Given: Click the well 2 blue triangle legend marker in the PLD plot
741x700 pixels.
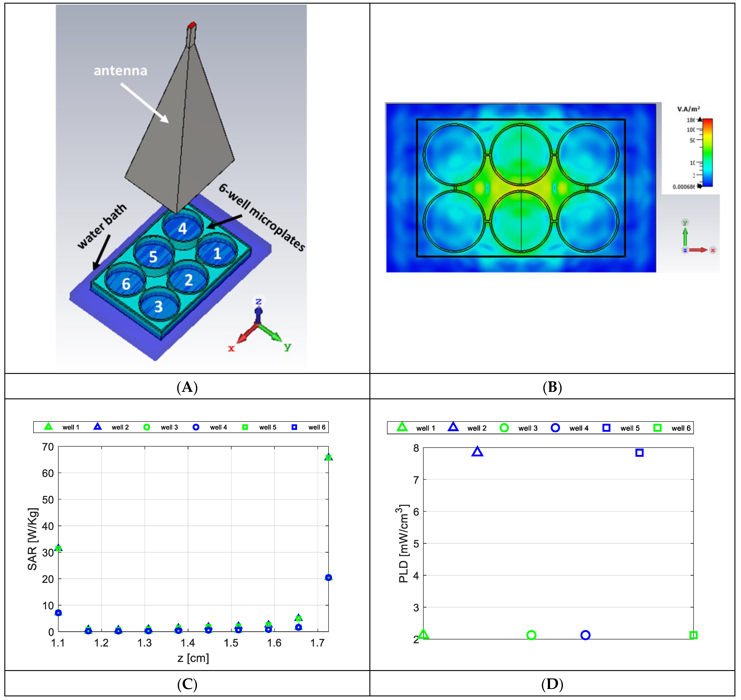Looking at the screenshot, I should click(x=453, y=427).
